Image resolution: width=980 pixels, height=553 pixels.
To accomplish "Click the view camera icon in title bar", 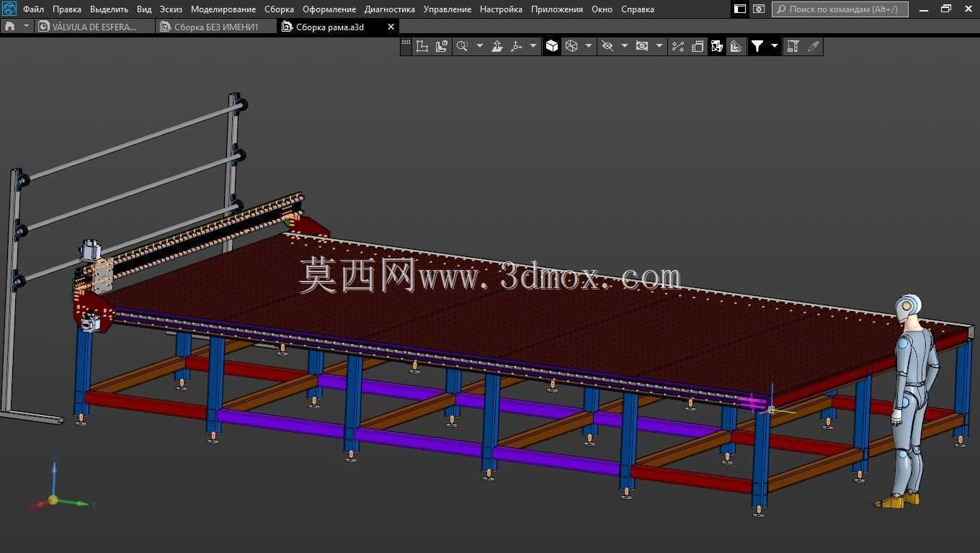I will click(x=759, y=9).
